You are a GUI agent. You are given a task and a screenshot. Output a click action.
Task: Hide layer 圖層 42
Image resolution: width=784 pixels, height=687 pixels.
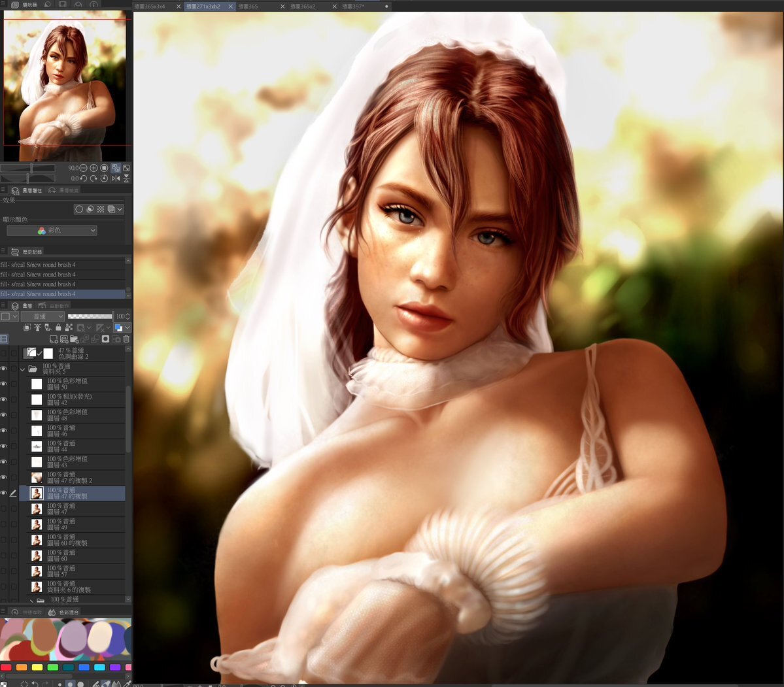pyautogui.click(x=4, y=399)
